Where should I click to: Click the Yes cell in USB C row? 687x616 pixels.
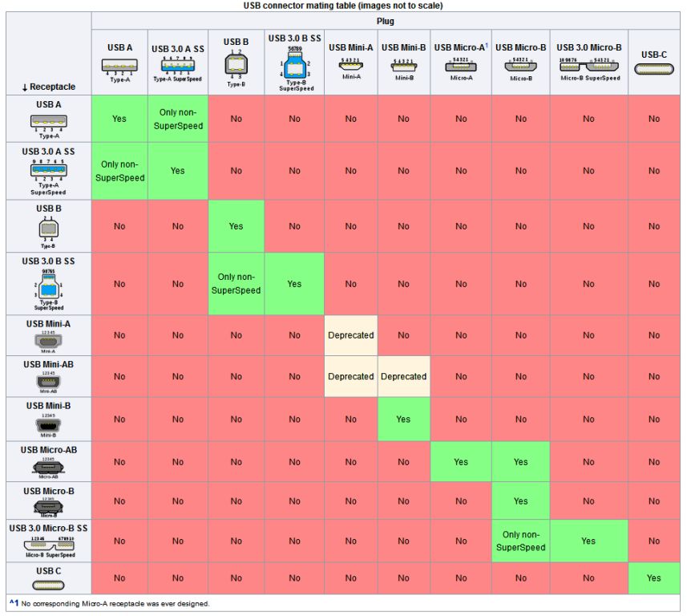point(653,577)
